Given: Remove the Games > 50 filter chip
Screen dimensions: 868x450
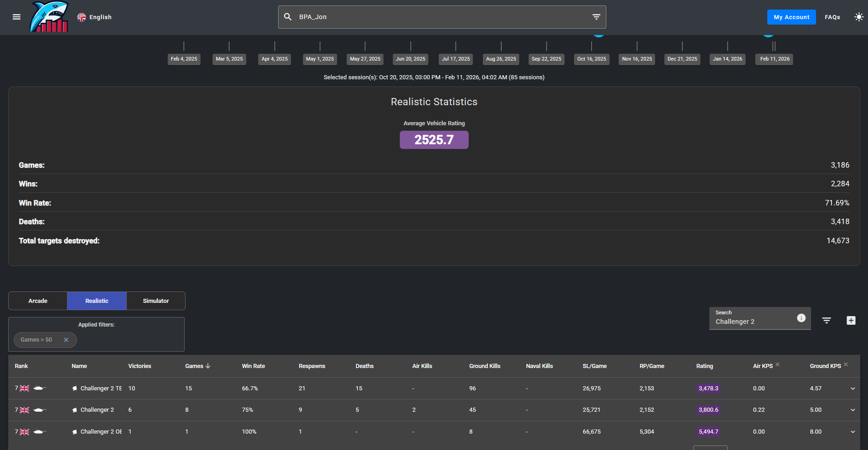Looking at the screenshot, I should [x=66, y=340].
